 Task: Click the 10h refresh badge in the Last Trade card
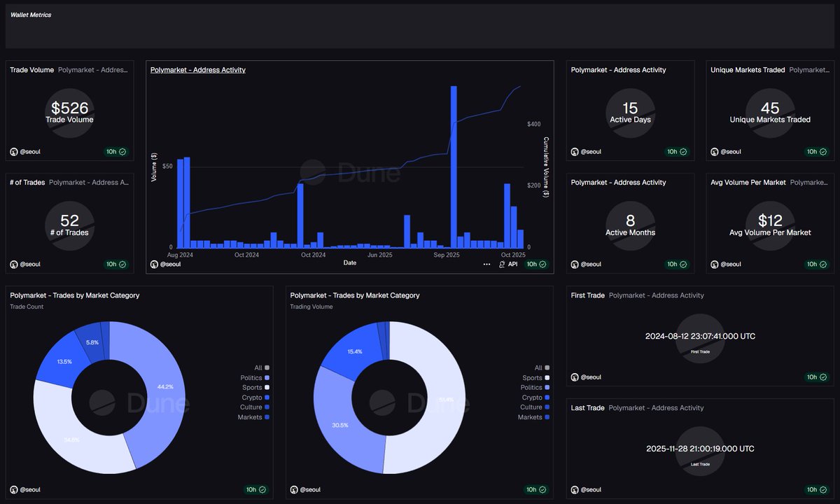(x=817, y=489)
